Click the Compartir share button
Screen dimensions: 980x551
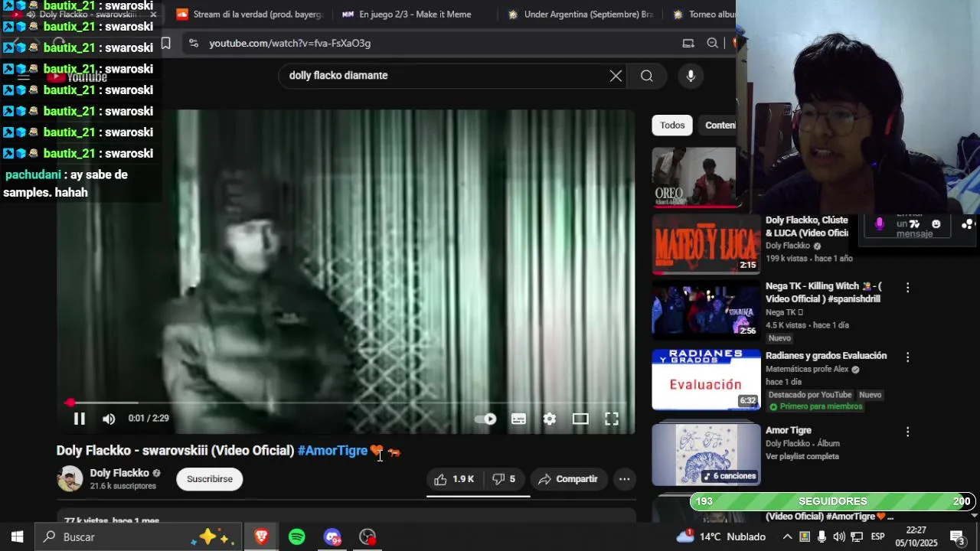(567, 479)
